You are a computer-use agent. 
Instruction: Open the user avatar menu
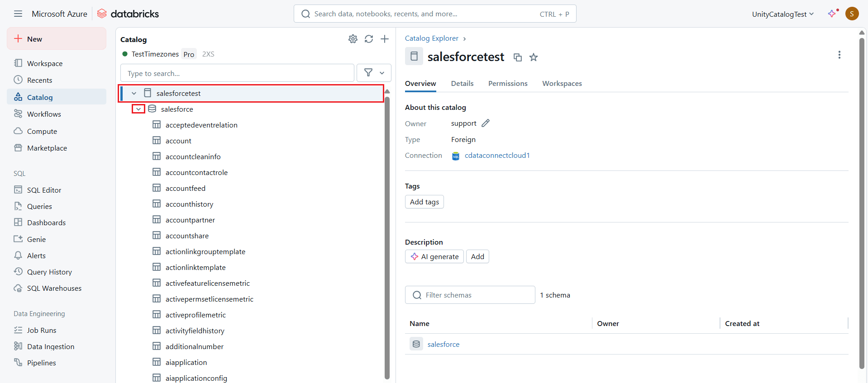click(852, 14)
